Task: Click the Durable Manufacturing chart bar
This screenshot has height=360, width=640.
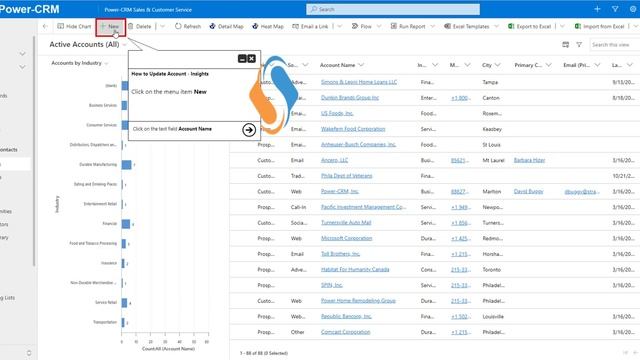Action: pyautogui.click(x=127, y=164)
